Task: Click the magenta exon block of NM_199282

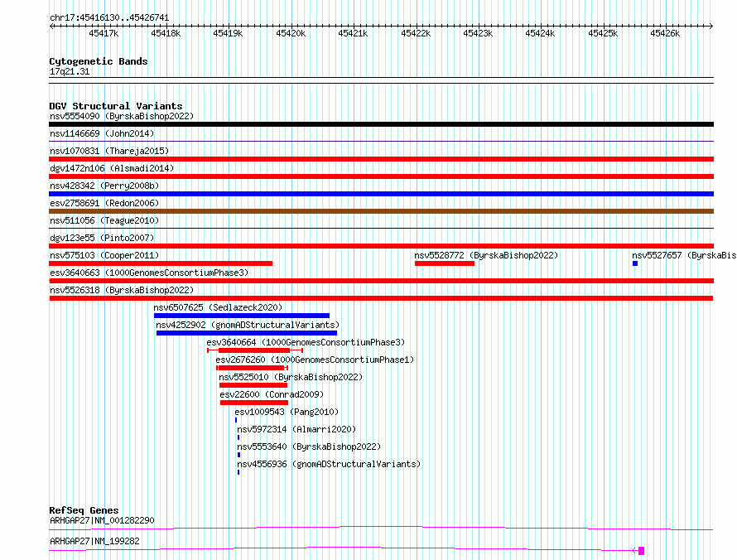Action: [x=641, y=551]
